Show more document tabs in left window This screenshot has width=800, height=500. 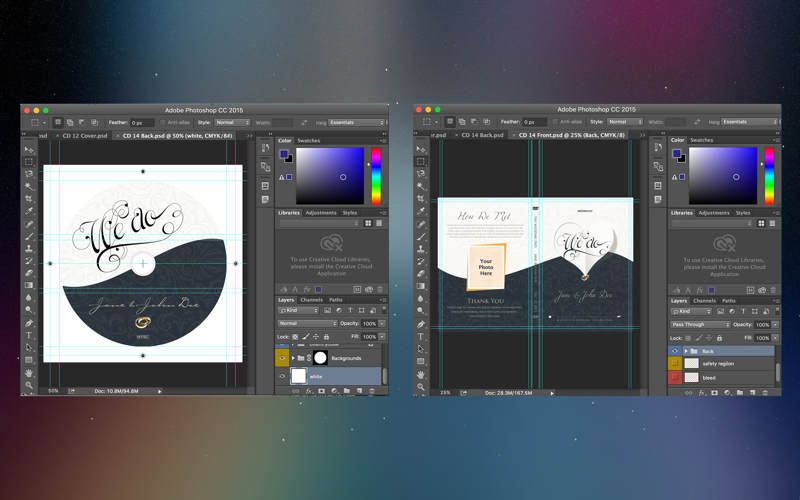(x=249, y=136)
